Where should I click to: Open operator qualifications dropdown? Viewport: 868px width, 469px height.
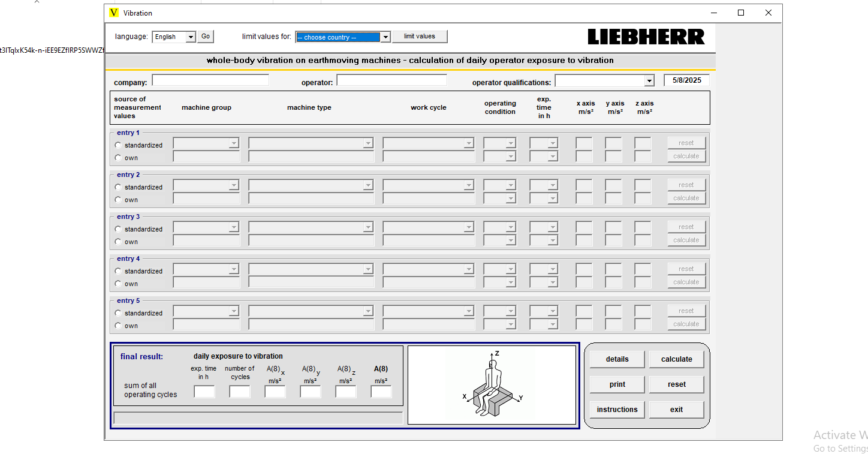point(649,80)
